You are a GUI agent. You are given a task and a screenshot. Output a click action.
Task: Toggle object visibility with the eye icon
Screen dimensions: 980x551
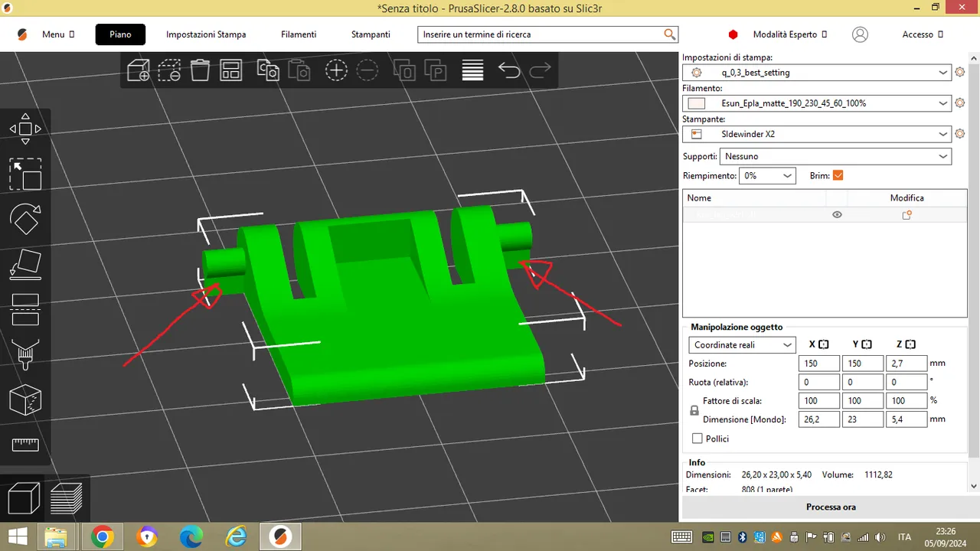pos(837,214)
